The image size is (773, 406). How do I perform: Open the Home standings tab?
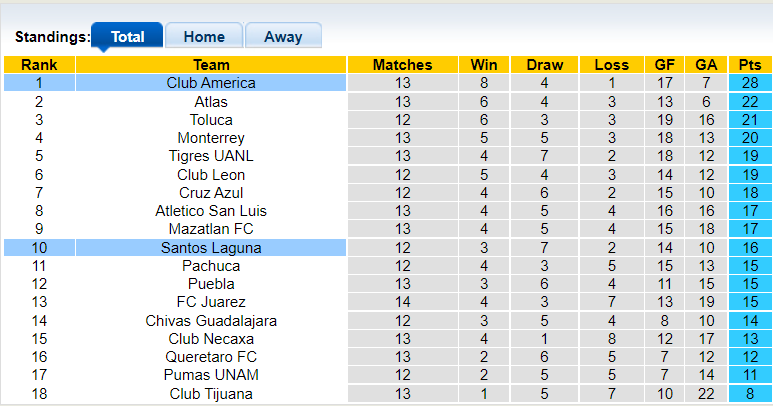204,37
